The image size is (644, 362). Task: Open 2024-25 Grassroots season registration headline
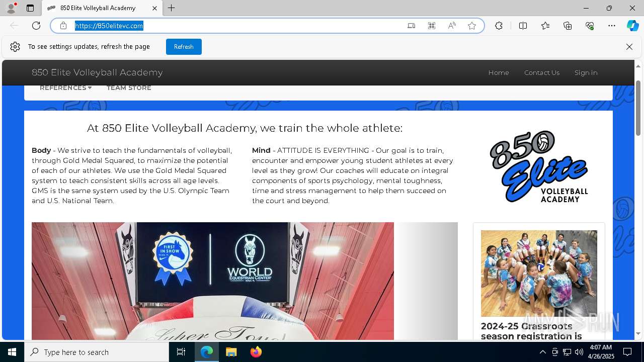(531, 331)
